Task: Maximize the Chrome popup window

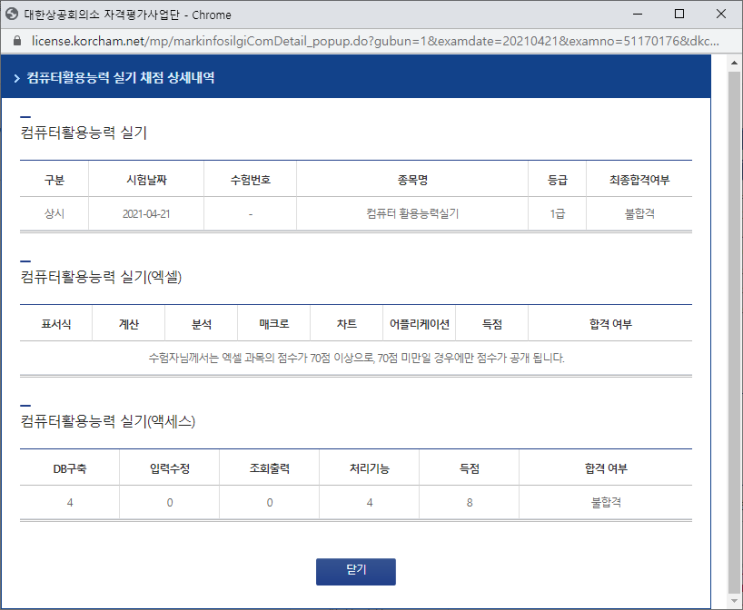Action: tap(679, 14)
